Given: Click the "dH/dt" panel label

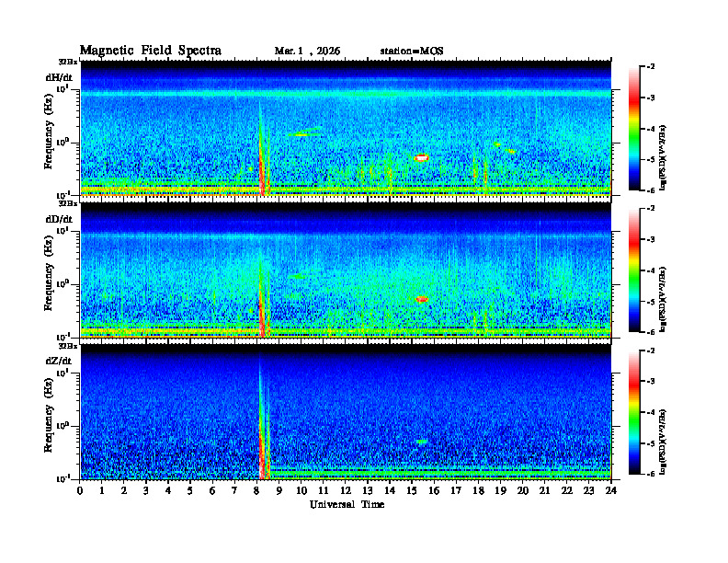Looking at the screenshot, I should (x=59, y=77).
